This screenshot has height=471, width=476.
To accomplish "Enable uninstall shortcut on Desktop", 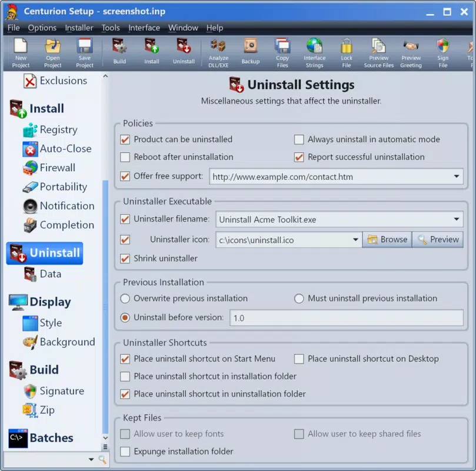I will click(299, 359).
